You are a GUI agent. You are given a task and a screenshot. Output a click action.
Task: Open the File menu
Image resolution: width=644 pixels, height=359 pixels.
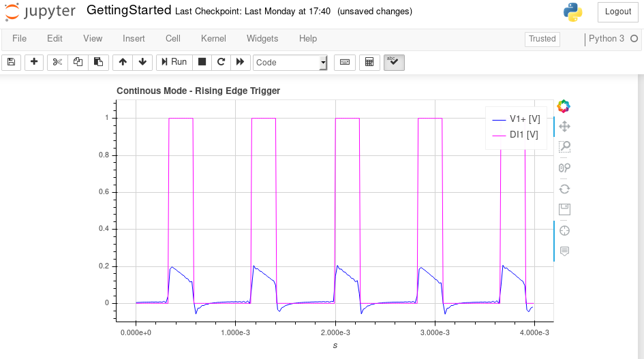19,39
